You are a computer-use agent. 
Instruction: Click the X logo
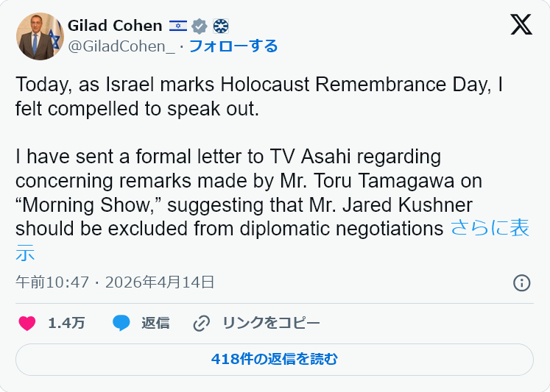[521, 25]
